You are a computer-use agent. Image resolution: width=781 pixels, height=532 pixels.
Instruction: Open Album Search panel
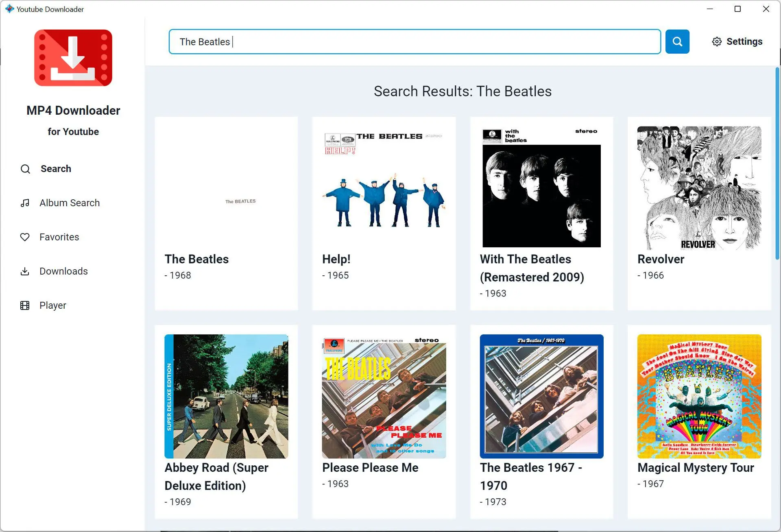(70, 202)
